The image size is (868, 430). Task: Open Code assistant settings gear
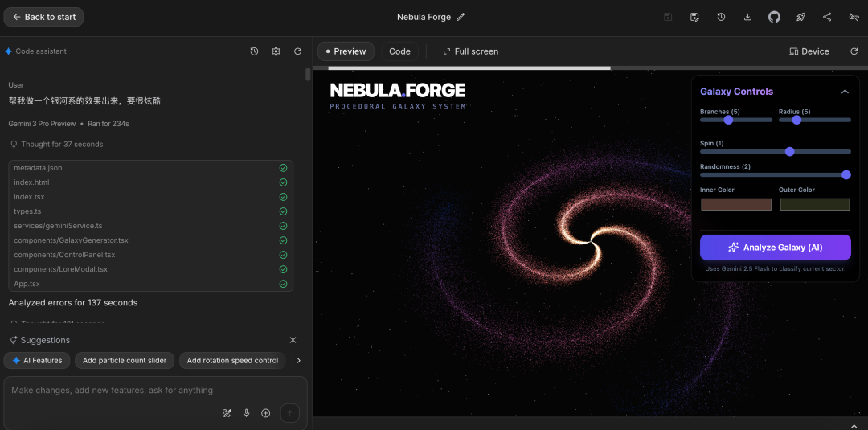[276, 51]
